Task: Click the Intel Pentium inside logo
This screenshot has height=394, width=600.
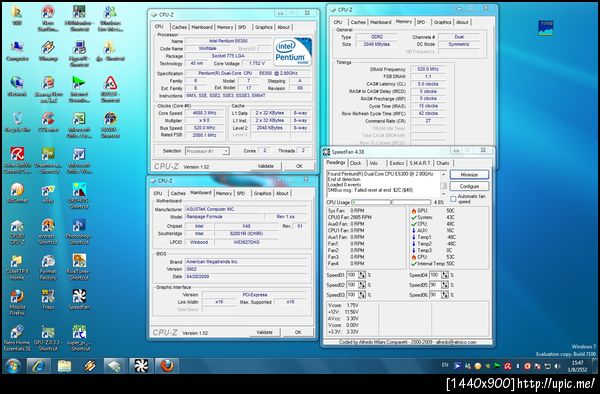Action: 293,52
